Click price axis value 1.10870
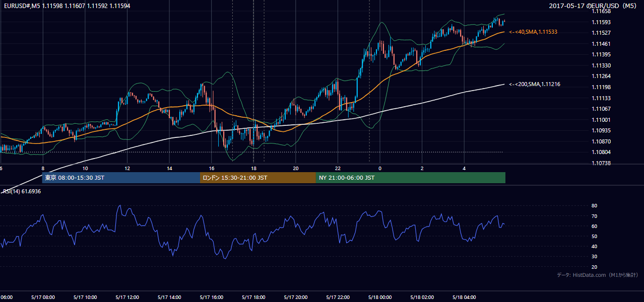 point(601,141)
